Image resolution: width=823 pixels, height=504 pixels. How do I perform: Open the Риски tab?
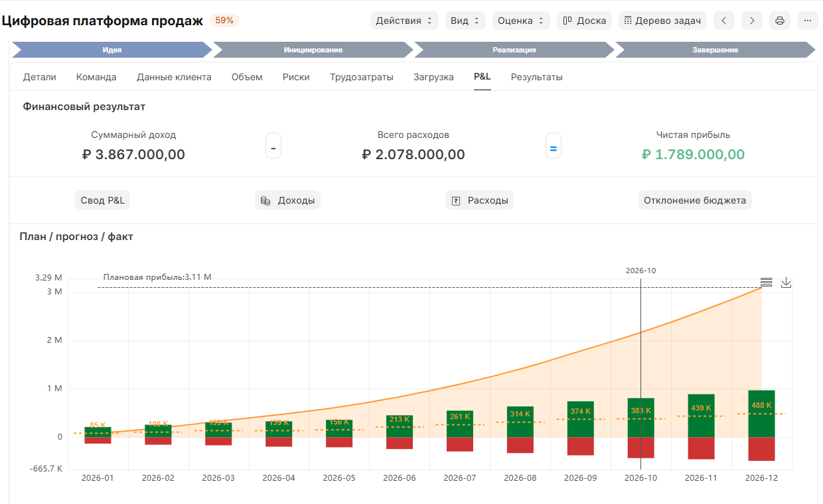(296, 77)
